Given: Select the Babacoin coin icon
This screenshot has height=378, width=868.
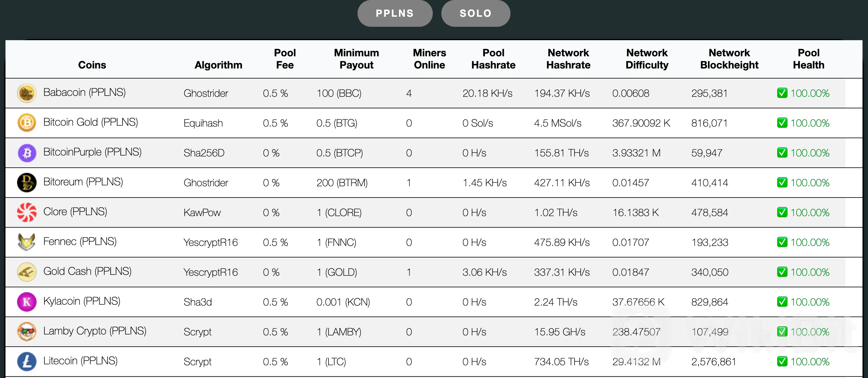Looking at the screenshot, I should click(x=27, y=93).
